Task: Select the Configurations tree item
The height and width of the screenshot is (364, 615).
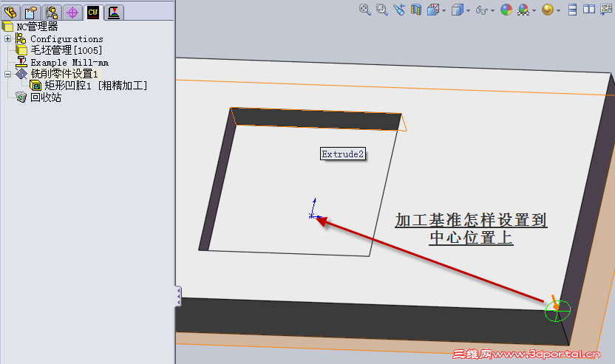Action: [x=67, y=39]
